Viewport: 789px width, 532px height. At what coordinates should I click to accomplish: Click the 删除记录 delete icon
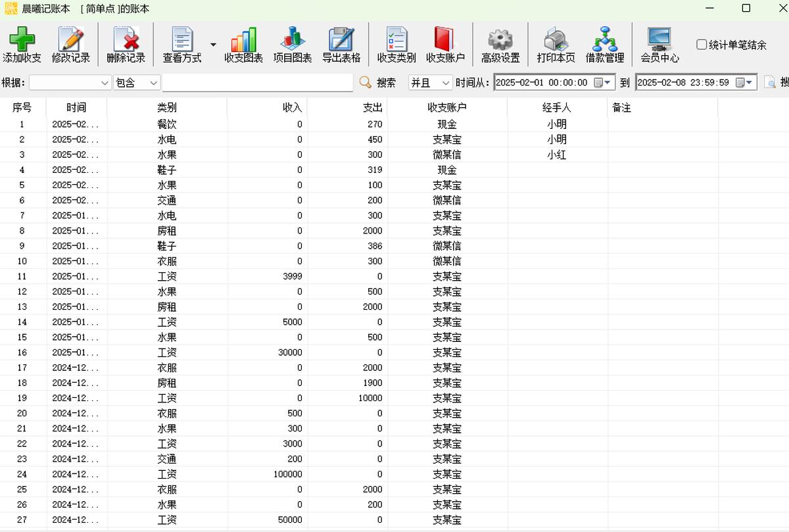(x=126, y=39)
